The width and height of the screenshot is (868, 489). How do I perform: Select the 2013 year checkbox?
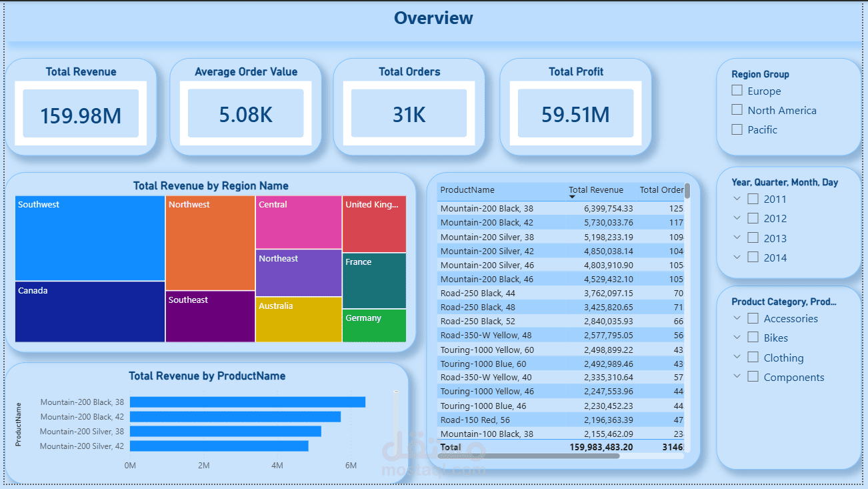coord(753,237)
